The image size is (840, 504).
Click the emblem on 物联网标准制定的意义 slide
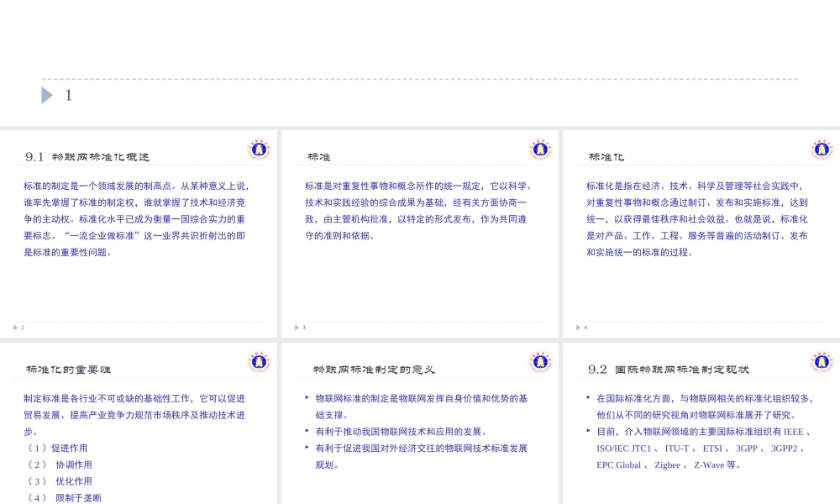[x=540, y=362]
